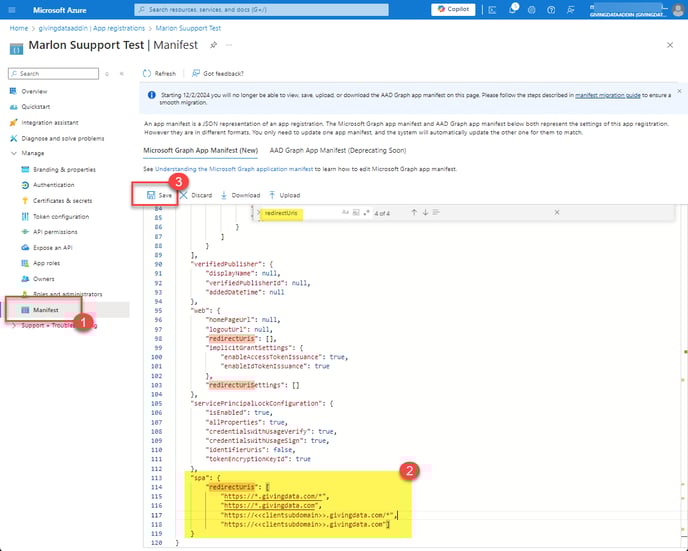The image size is (688, 551).
Task: Open the Azure portal hamburger menu
Action: point(12,10)
